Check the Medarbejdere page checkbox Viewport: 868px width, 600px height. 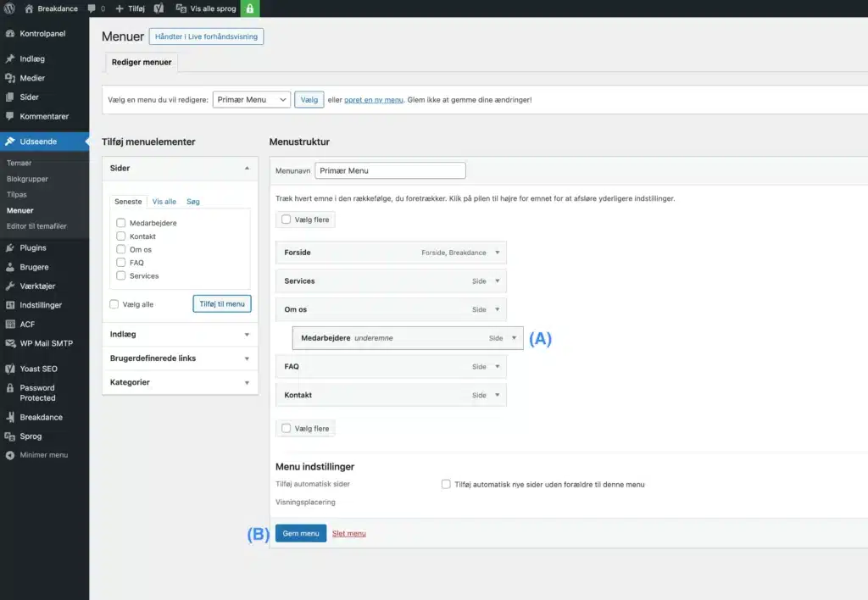[x=121, y=223]
